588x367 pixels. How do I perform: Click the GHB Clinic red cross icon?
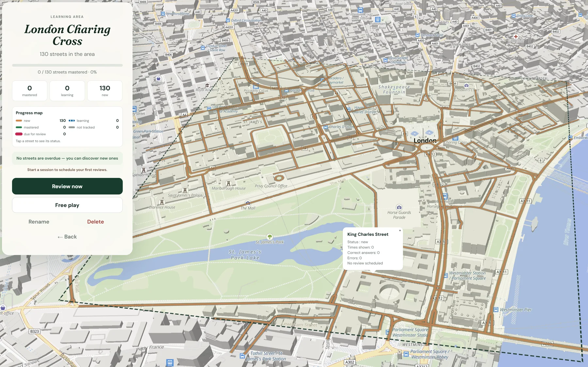point(515,37)
